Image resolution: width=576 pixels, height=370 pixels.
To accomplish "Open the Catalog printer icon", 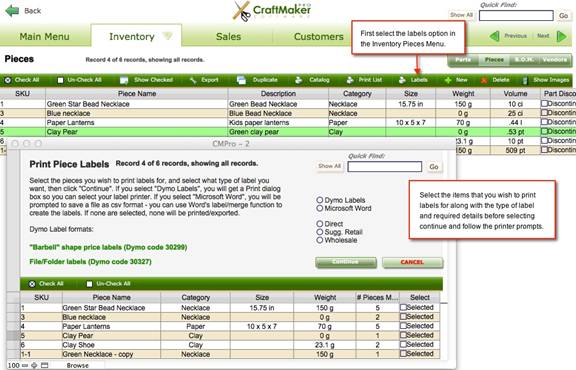I will point(299,80).
